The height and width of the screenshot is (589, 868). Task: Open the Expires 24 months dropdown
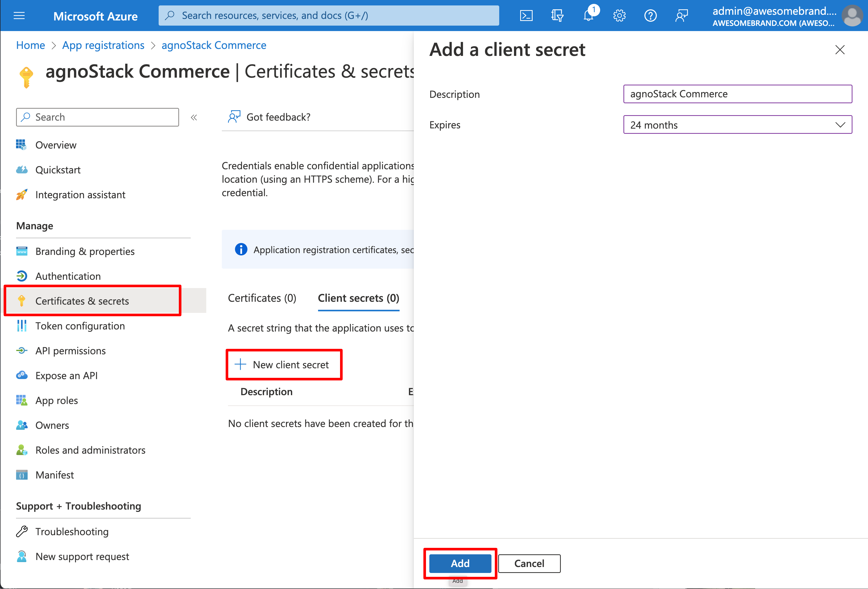tap(737, 125)
